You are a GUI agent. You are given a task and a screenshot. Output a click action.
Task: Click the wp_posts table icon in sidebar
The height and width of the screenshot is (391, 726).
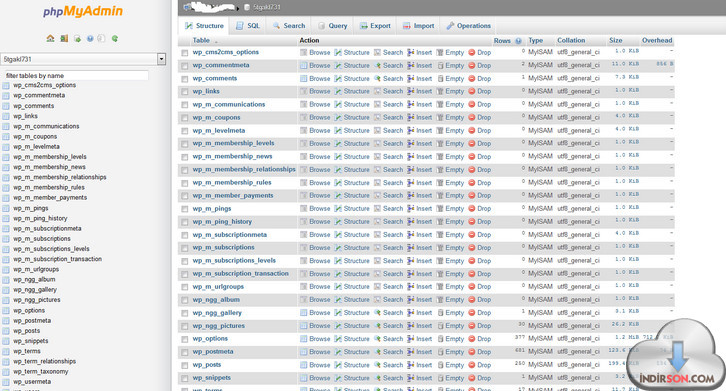point(6,331)
